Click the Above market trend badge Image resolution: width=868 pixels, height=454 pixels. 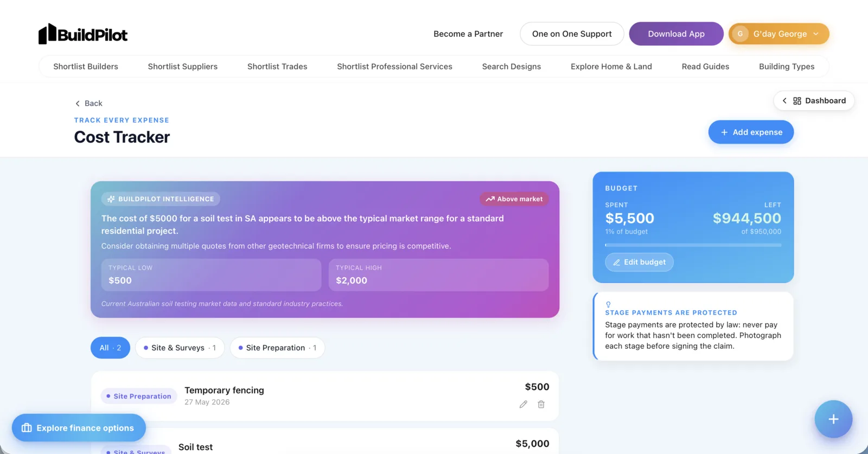point(514,199)
